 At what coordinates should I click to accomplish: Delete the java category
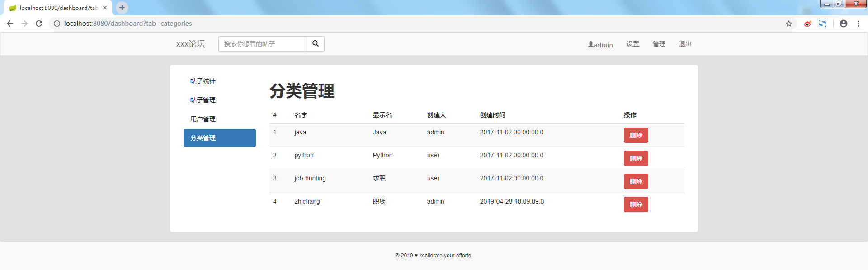[x=636, y=135]
